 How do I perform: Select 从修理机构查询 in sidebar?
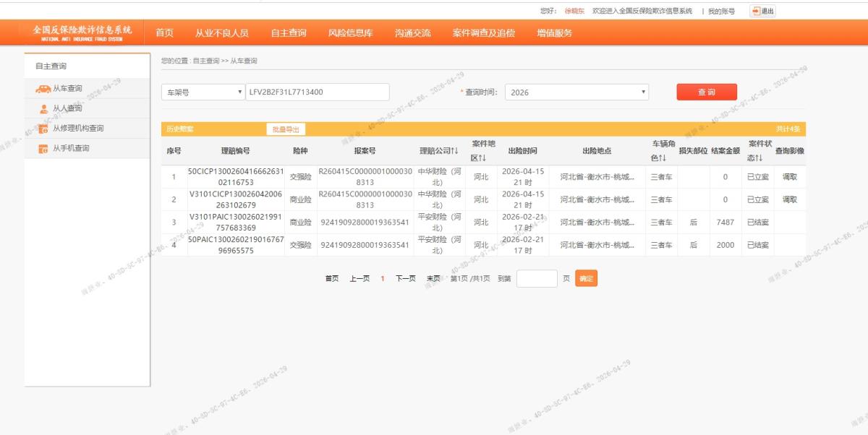[87, 129]
